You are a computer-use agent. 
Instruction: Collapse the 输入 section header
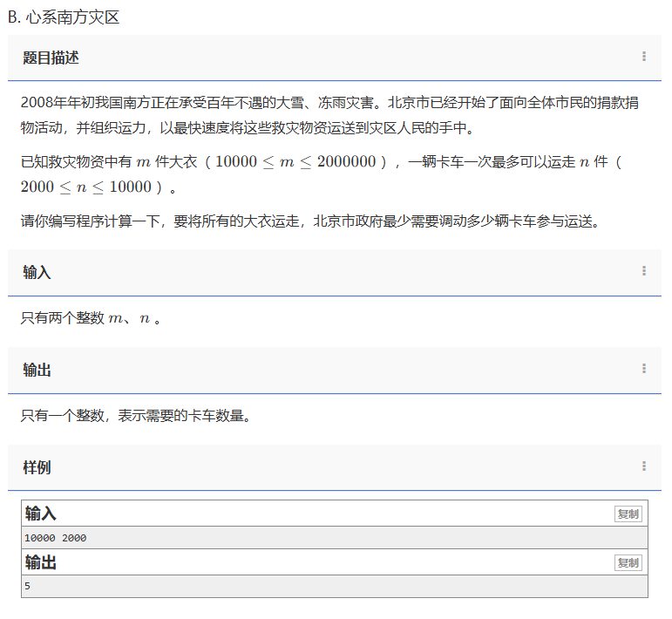click(x=37, y=272)
